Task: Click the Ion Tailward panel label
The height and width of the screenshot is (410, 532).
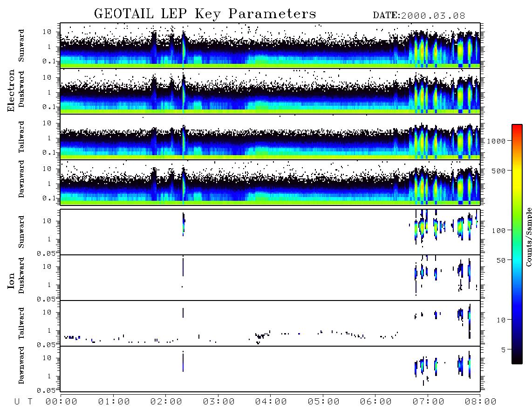Action: [x=21, y=323]
